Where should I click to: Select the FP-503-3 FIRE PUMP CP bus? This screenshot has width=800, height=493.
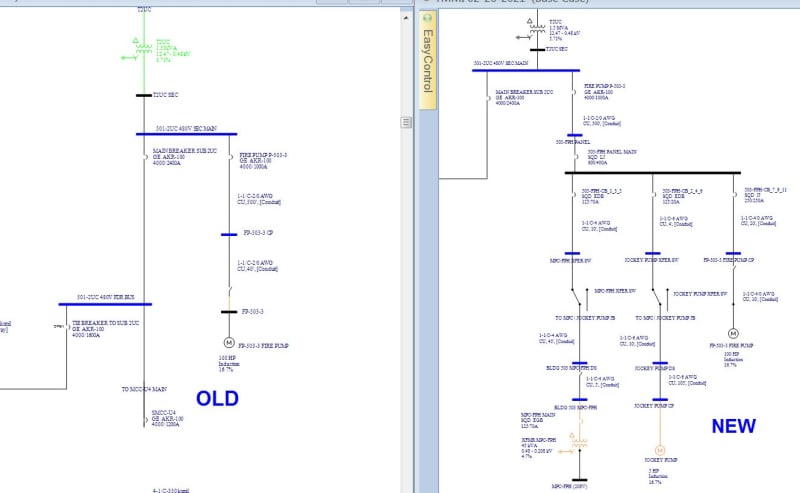[x=733, y=253]
